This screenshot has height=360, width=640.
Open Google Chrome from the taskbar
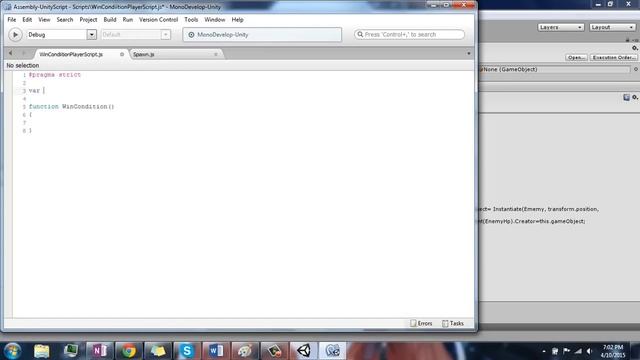129,351
